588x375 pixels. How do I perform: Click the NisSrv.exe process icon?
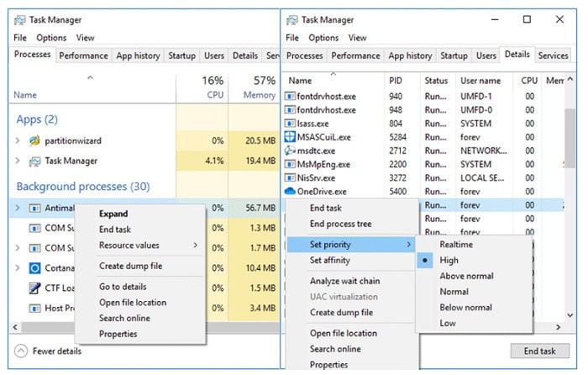[290, 178]
